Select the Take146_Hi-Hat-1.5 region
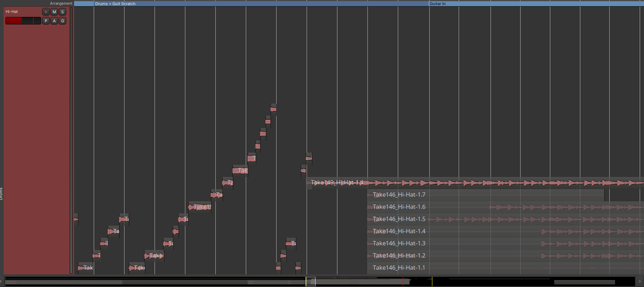Viewport: 644px width, 287px height. click(x=506, y=219)
